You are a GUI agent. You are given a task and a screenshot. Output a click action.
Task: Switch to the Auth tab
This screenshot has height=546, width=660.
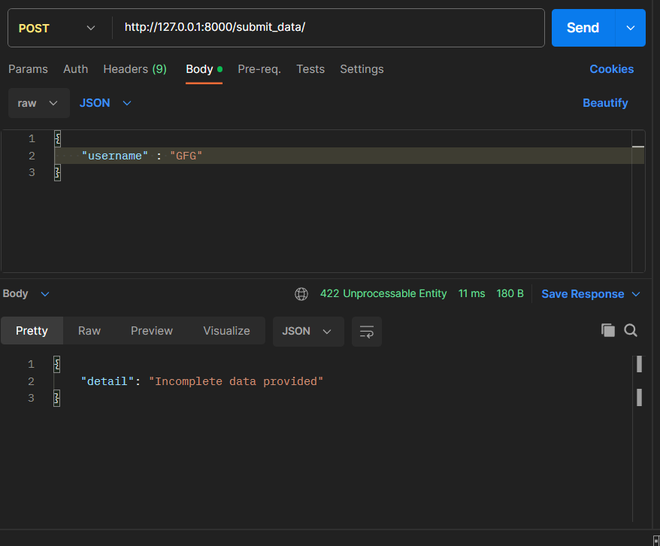76,69
